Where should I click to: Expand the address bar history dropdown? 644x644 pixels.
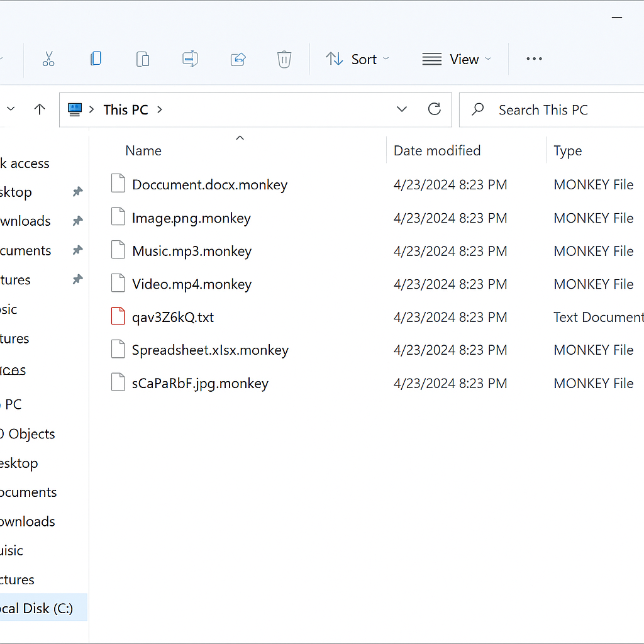click(x=402, y=109)
